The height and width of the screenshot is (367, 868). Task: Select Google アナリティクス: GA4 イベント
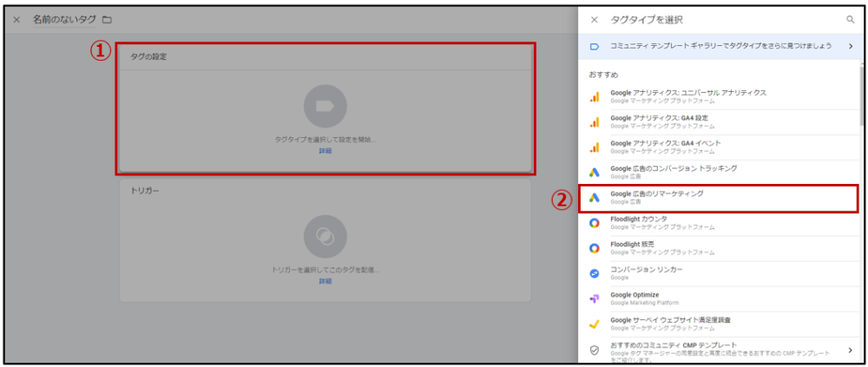tap(720, 147)
